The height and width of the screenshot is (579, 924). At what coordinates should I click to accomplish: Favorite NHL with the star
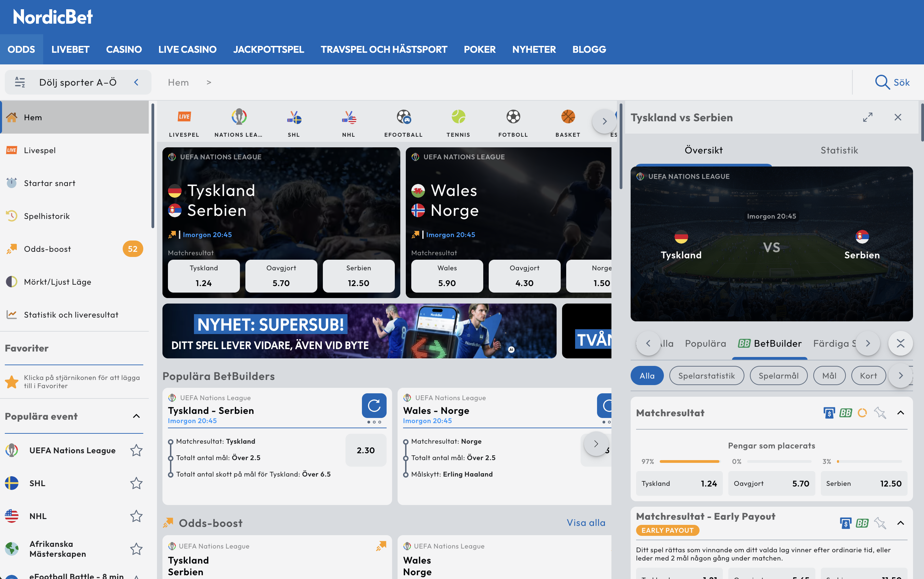pos(136,516)
